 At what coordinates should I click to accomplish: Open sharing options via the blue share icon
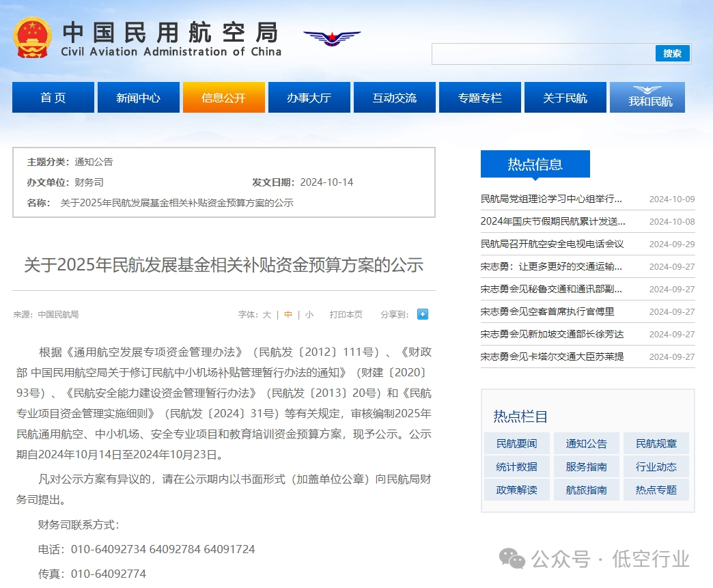(x=422, y=313)
